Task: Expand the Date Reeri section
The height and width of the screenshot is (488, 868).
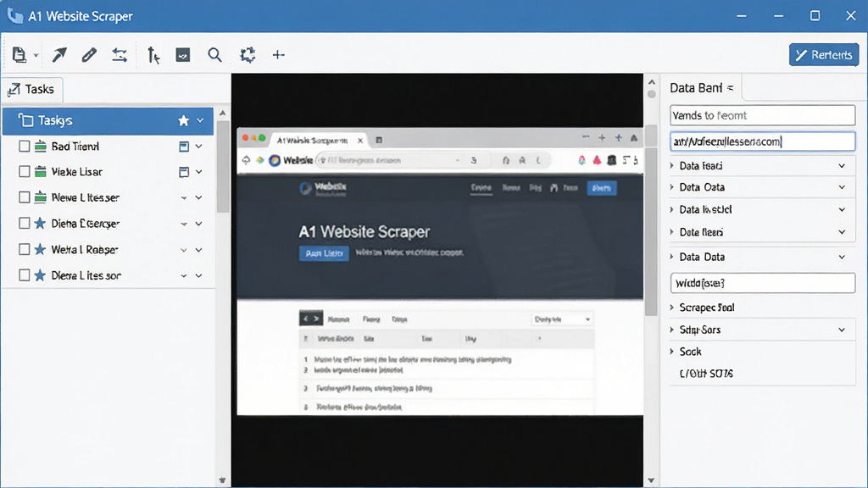Action: [762, 232]
